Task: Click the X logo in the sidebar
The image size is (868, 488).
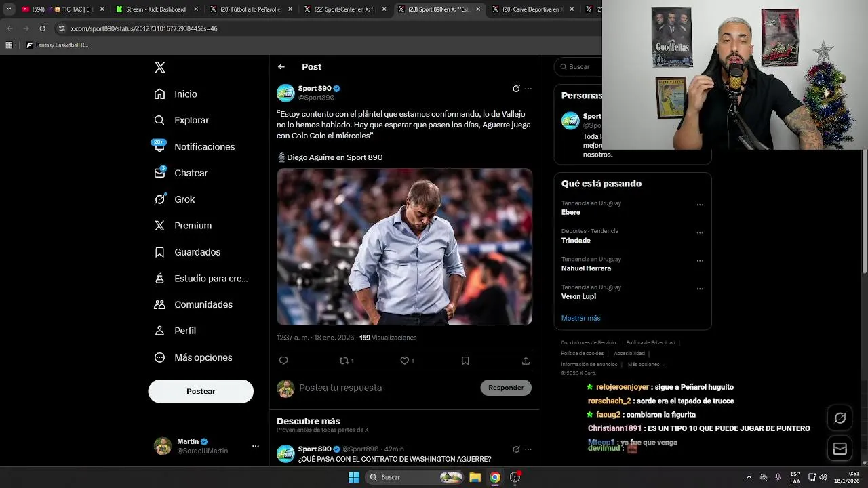Action: pos(160,67)
